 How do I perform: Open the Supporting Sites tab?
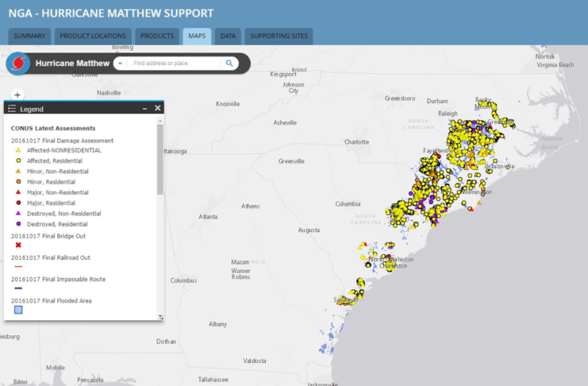coord(278,36)
